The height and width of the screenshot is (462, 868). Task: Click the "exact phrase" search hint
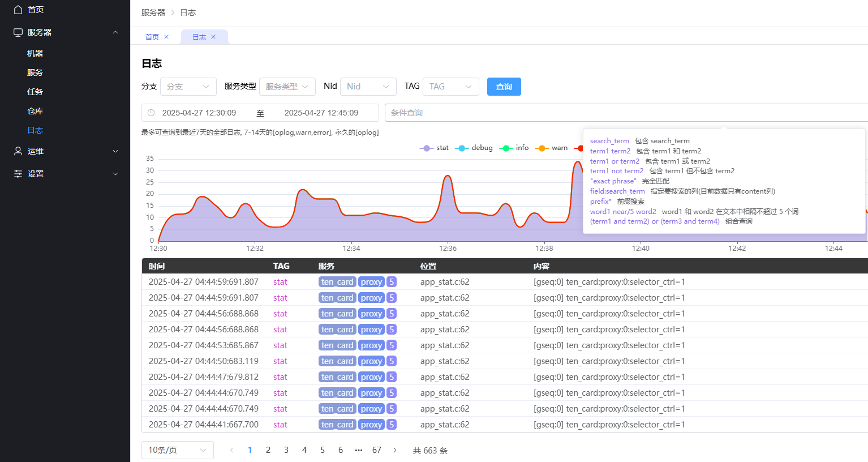click(613, 181)
